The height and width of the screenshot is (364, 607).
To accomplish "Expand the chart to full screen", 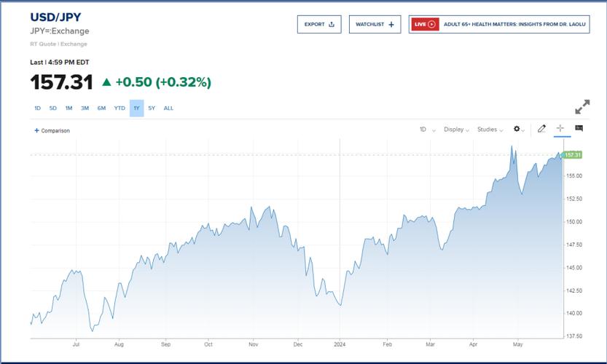I will click(582, 107).
